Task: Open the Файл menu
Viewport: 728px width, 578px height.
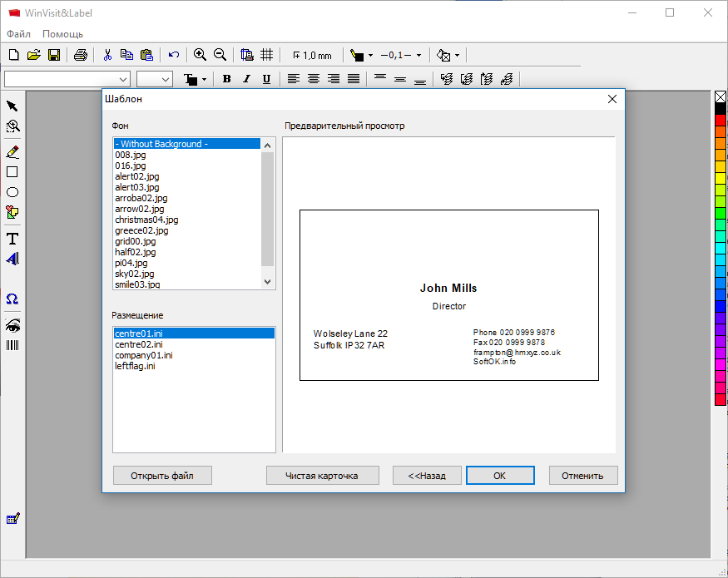Action: (x=18, y=34)
